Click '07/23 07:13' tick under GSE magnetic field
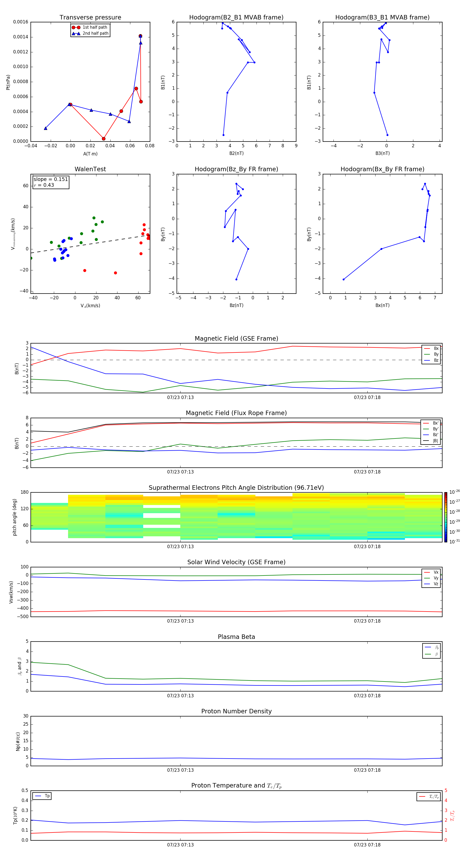The width and height of the screenshot is (473, 868). [x=181, y=398]
